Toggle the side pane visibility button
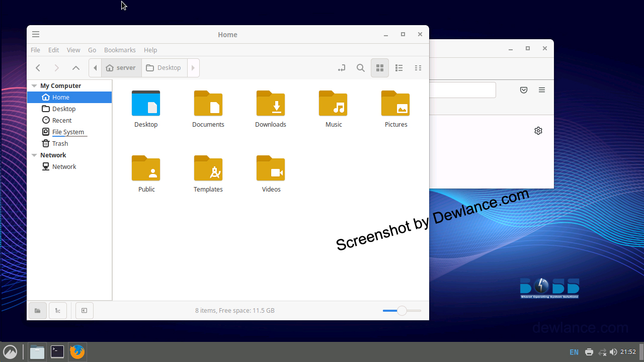 coord(84,310)
